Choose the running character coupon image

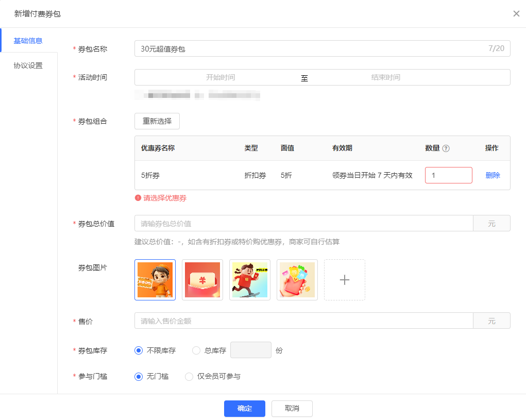click(250, 280)
